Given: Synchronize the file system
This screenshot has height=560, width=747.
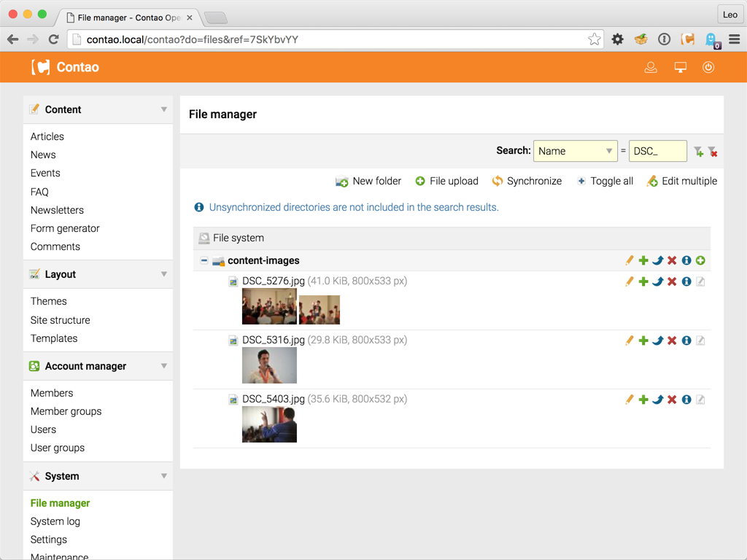Looking at the screenshot, I should 527,182.
